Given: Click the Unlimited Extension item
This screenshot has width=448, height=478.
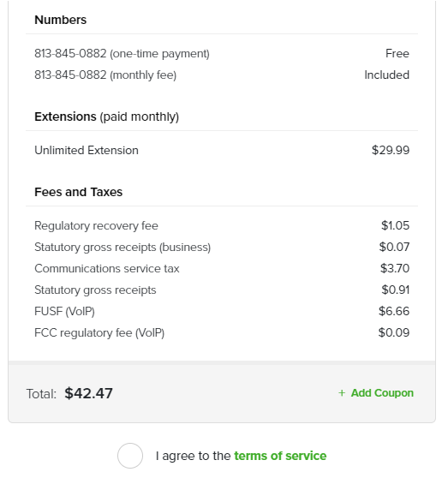Looking at the screenshot, I should point(87,150).
